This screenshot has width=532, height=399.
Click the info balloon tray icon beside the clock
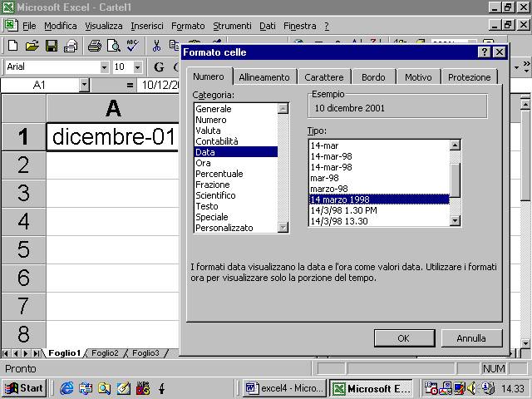[488, 388]
